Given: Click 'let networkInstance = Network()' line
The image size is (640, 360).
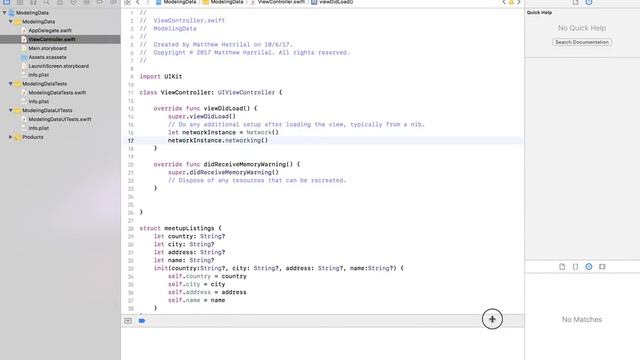Looking at the screenshot, I should tap(223, 132).
